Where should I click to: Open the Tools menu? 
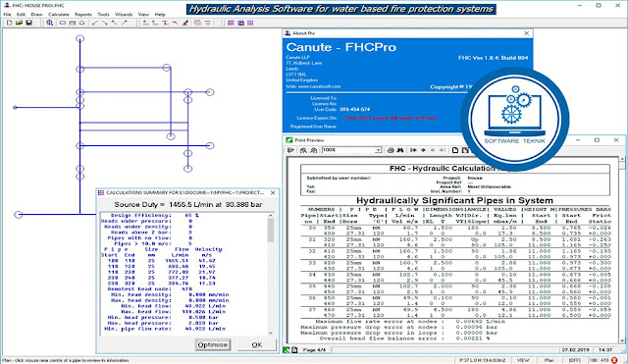pos(103,15)
